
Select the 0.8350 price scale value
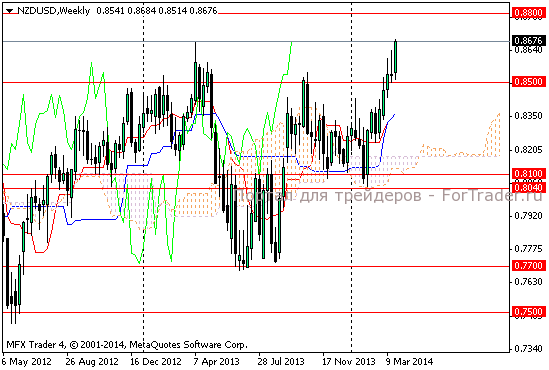tap(528, 116)
